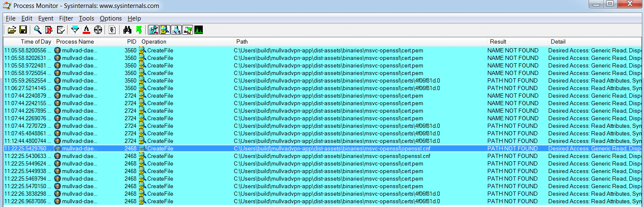The image size is (644, 207).
Task: Click Detail cell in row 11:22:25.5470150
Action: (x=595, y=186)
